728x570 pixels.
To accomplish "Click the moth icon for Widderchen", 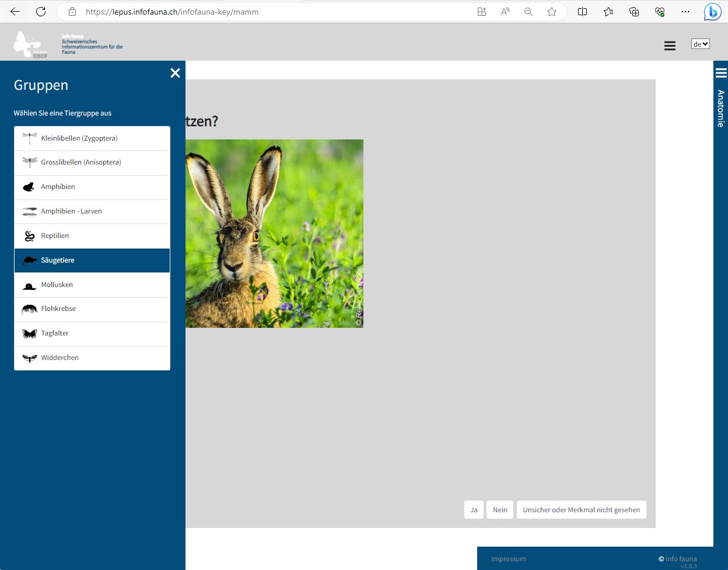I will (29, 358).
